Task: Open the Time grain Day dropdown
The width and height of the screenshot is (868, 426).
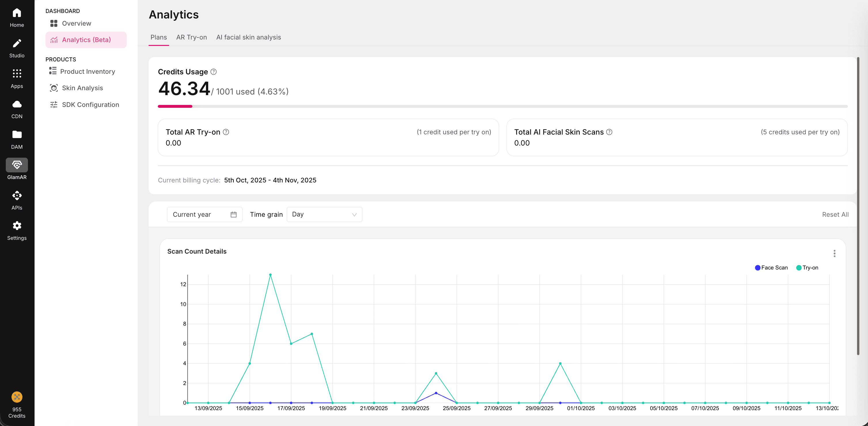Action: click(x=324, y=214)
